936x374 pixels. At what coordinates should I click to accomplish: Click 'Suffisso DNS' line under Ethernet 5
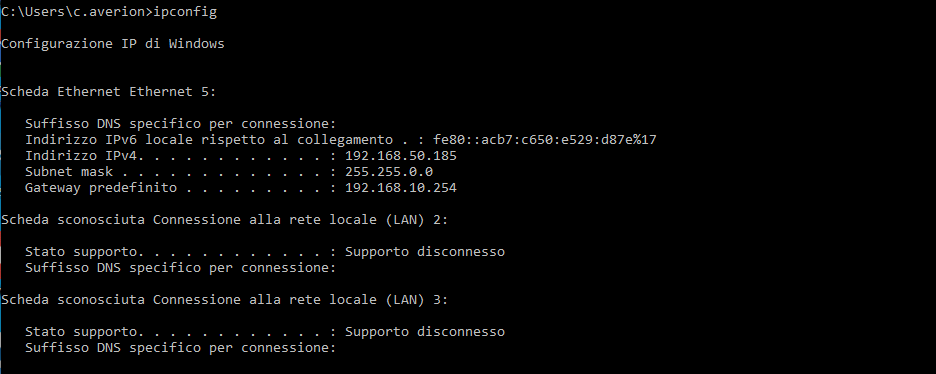pyautogui.click(x=181, y=124)
